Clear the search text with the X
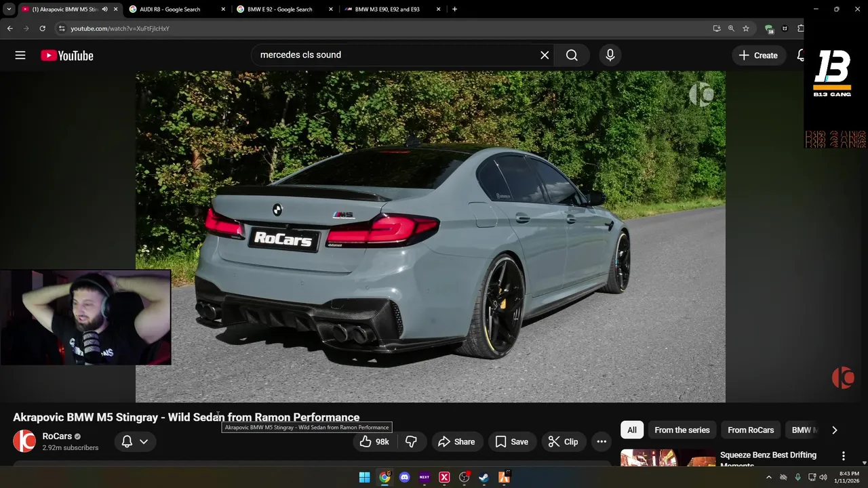868x488 pixels. (x=545, y=55)
